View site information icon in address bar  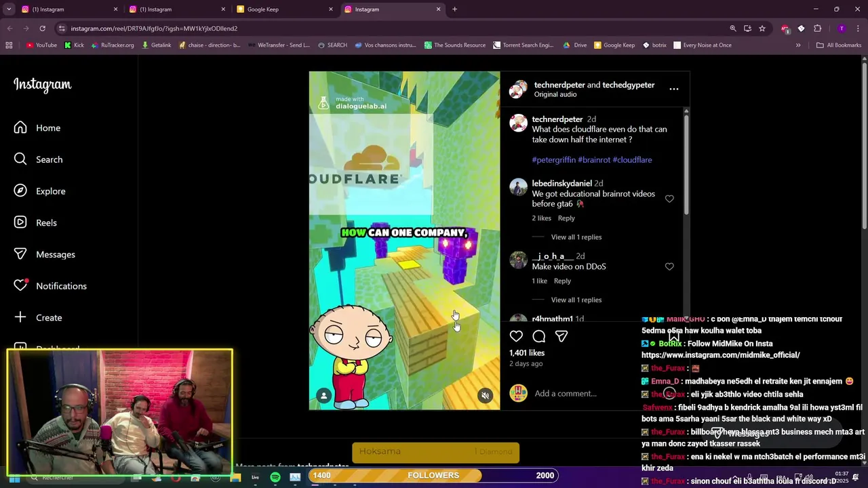point(62,28)
